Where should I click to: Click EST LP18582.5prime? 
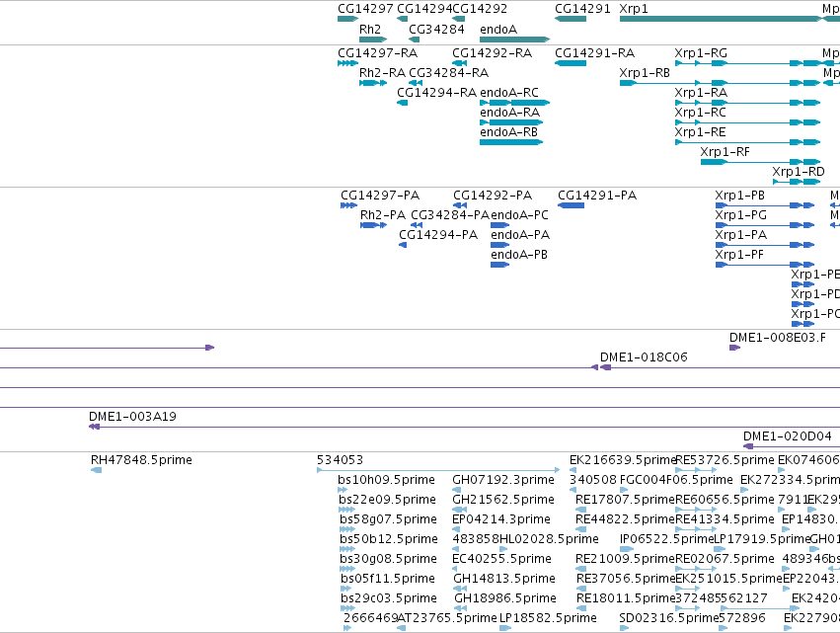[504, 629]
